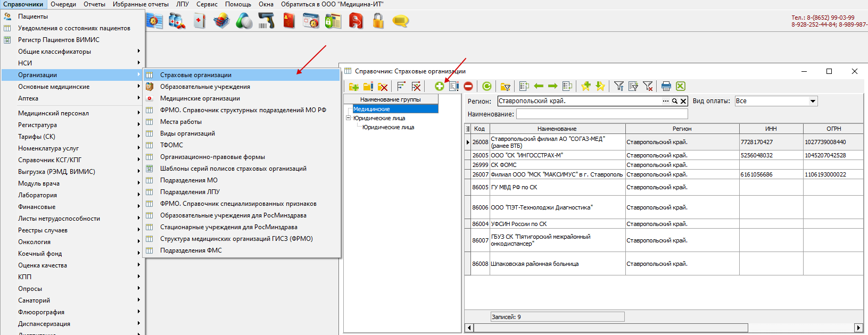868x335 pixels.
Task: Click the red minus delete record icon
Action: [468, 86]
